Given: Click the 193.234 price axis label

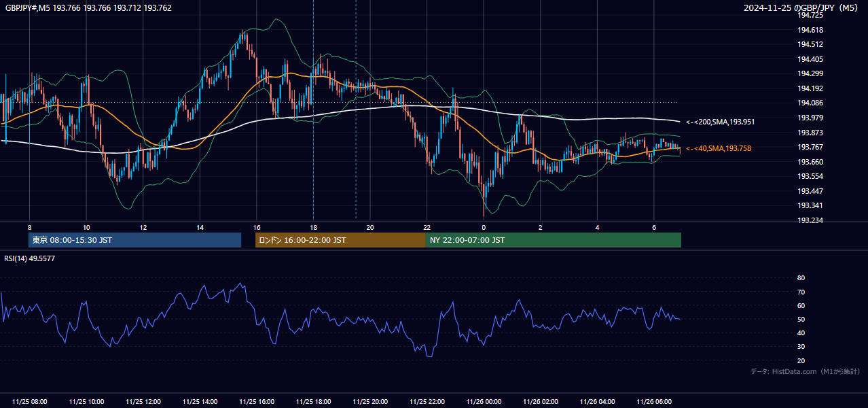Looking at the screenshot, I should (810, 220).
